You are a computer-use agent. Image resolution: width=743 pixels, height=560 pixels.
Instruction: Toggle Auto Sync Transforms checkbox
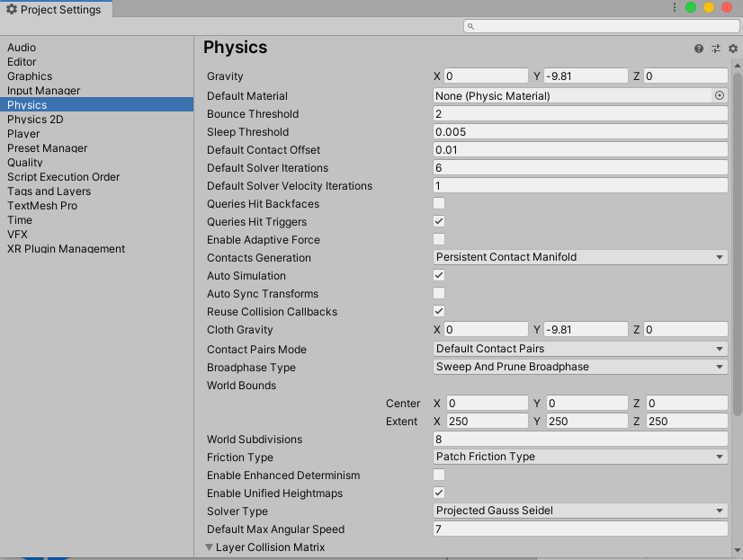(x=439, y=294)
